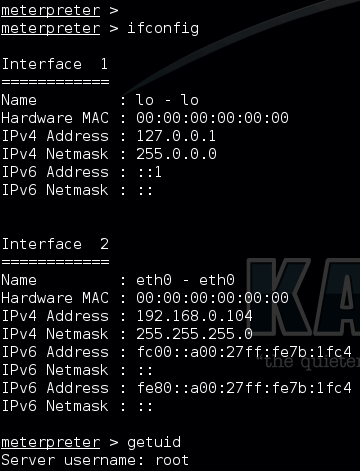Click the meterpreter prompt before getuid

[x=60, y=442]
